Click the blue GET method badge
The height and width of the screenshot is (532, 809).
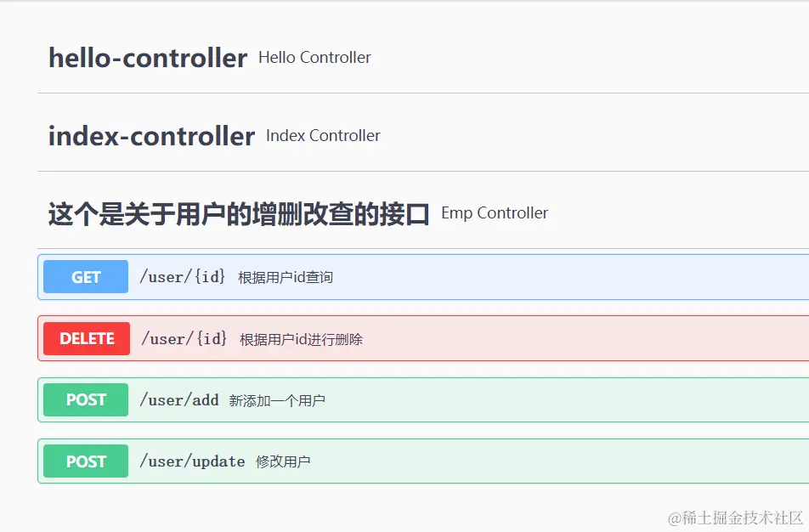(86, 277)
